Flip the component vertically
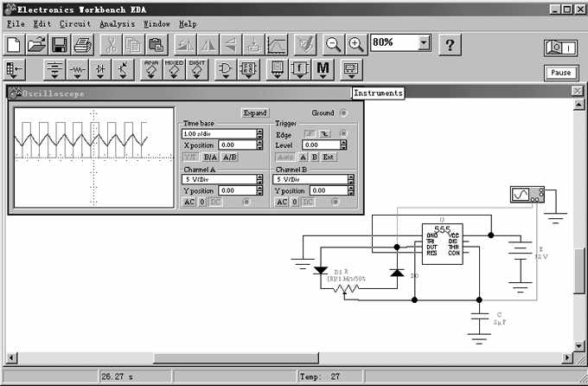 point(231,45)
